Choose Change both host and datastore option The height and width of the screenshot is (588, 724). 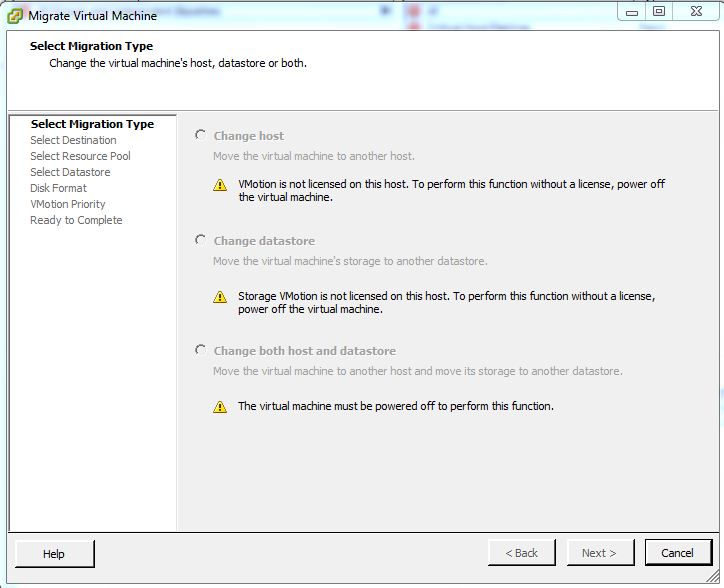200,350
